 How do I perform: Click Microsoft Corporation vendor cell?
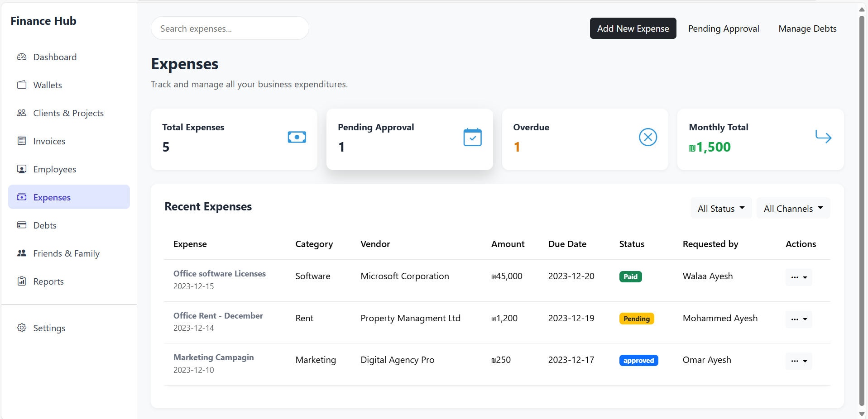pyautogui.click(x=405, y=276)
